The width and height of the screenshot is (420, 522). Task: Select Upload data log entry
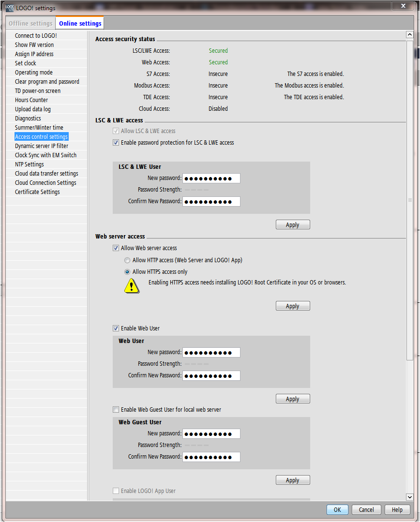pos(32,109)
